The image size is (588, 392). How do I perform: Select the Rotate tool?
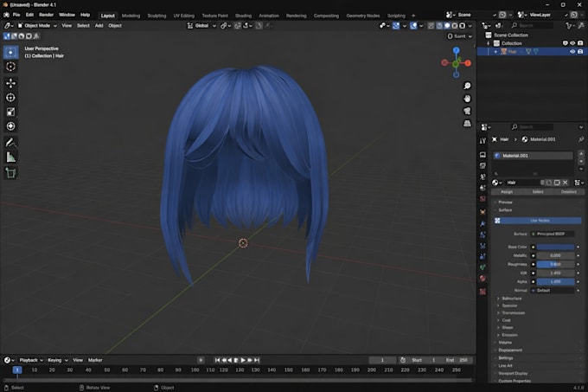tap(10, 98)
